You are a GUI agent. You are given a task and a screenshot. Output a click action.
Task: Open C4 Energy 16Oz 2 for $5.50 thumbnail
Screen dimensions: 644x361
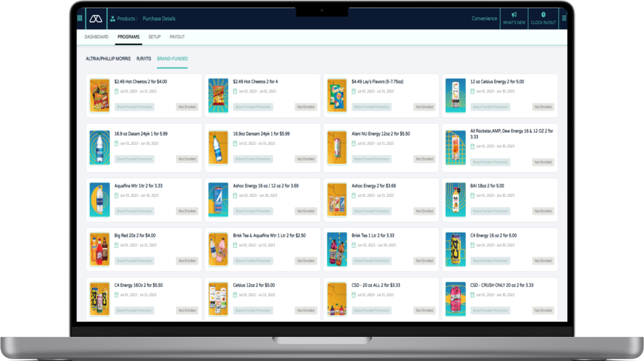coord(100,299)
